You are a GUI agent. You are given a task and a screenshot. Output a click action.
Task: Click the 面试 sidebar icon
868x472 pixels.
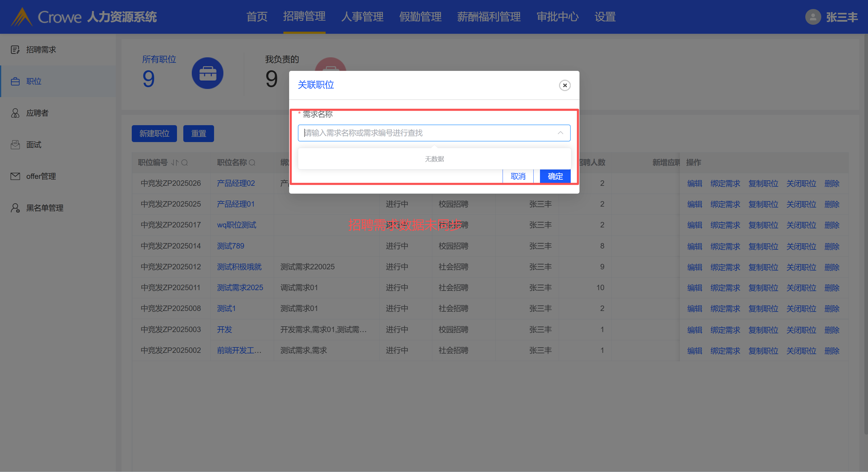point(15,145)
